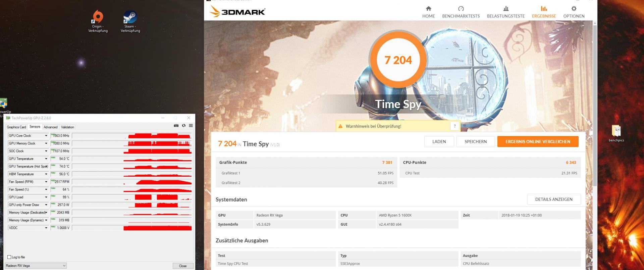Click the GPU-Z title bar app icon
This screenshot has height=270, width=644.
coord(8,118)
